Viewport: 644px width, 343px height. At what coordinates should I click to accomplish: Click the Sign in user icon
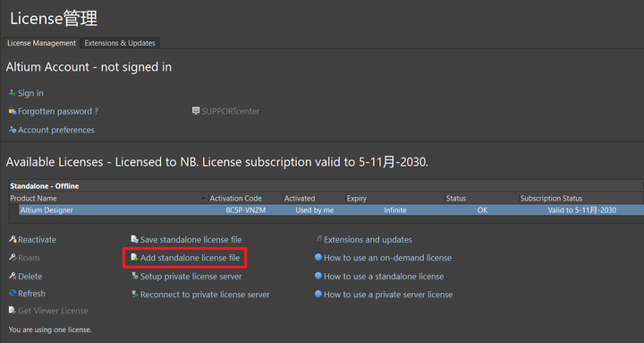13,93
